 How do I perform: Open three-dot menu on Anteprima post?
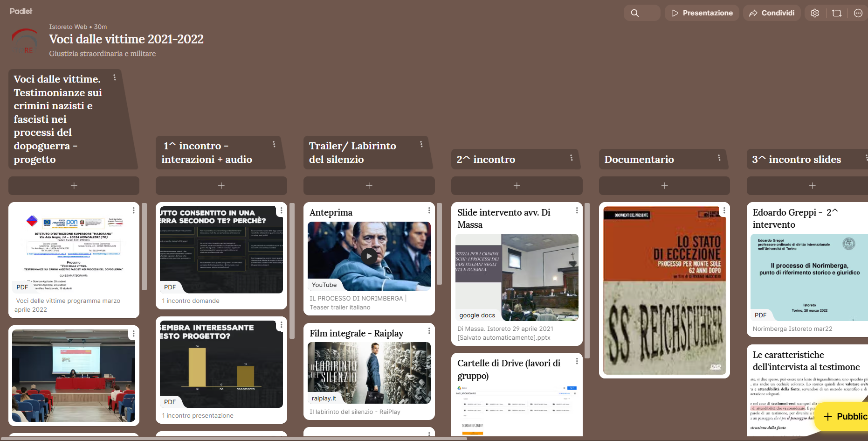click(429, 211)
